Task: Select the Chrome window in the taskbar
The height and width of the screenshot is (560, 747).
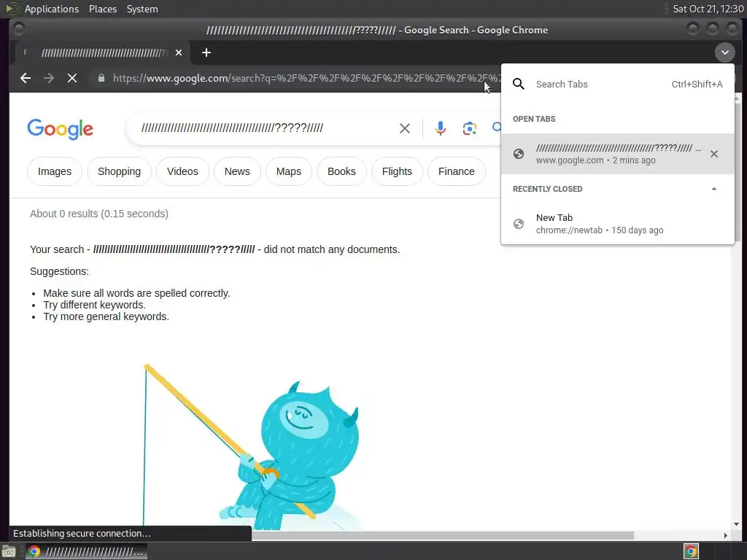Action: pos(86,552)
